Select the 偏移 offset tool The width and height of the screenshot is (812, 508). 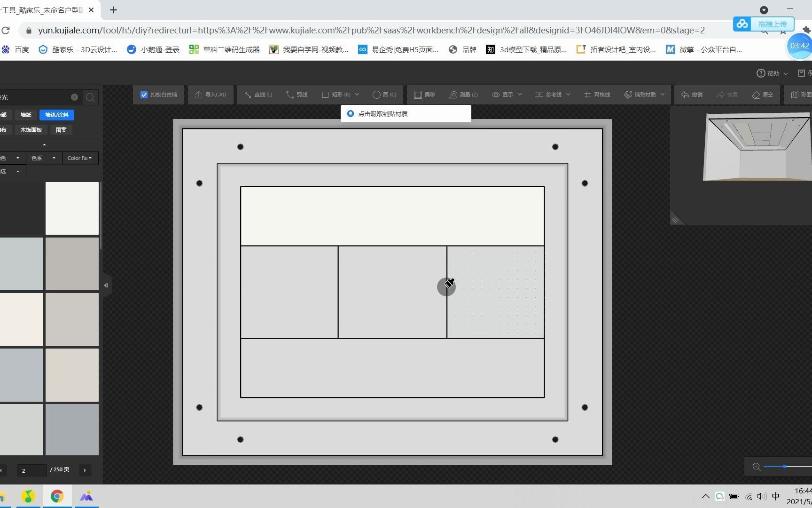(x=424, y=95)
